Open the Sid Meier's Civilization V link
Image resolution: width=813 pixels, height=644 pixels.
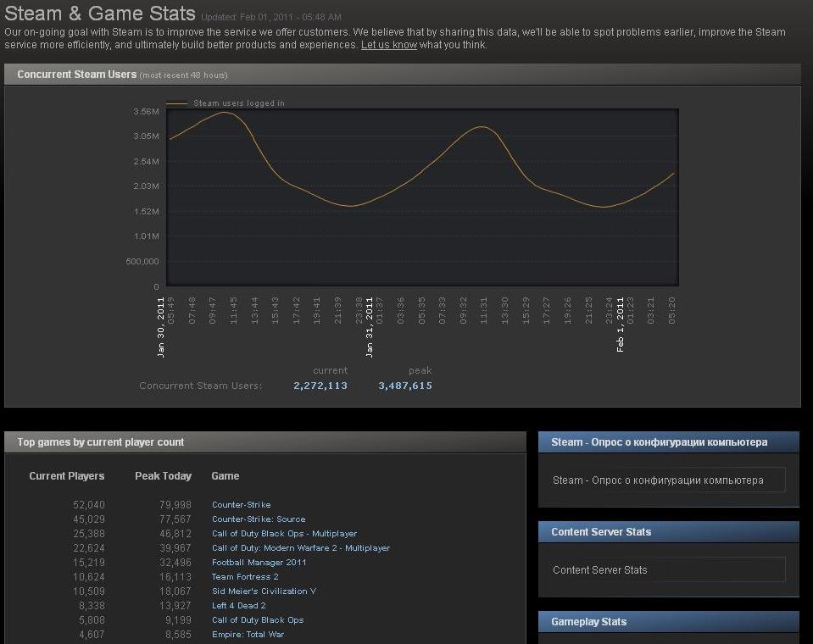click(x=264, y=591)
